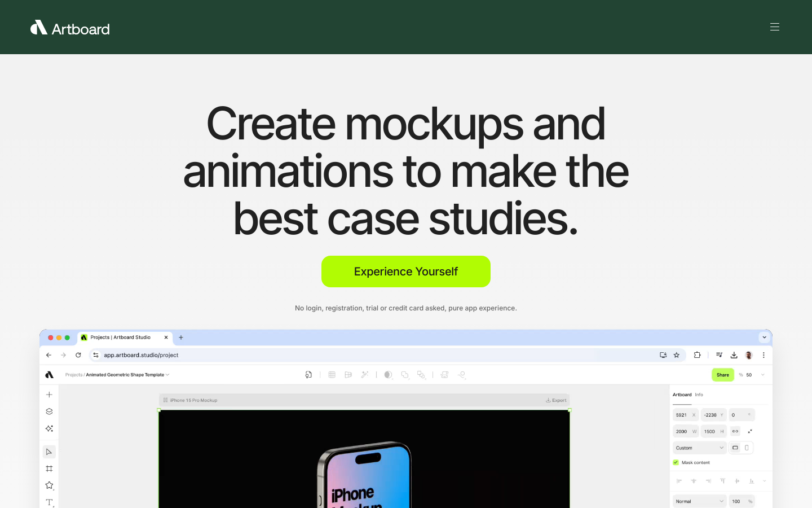Open the hamburger menu in the header
This screenshot has width=812, height=508.
[775, 27]
